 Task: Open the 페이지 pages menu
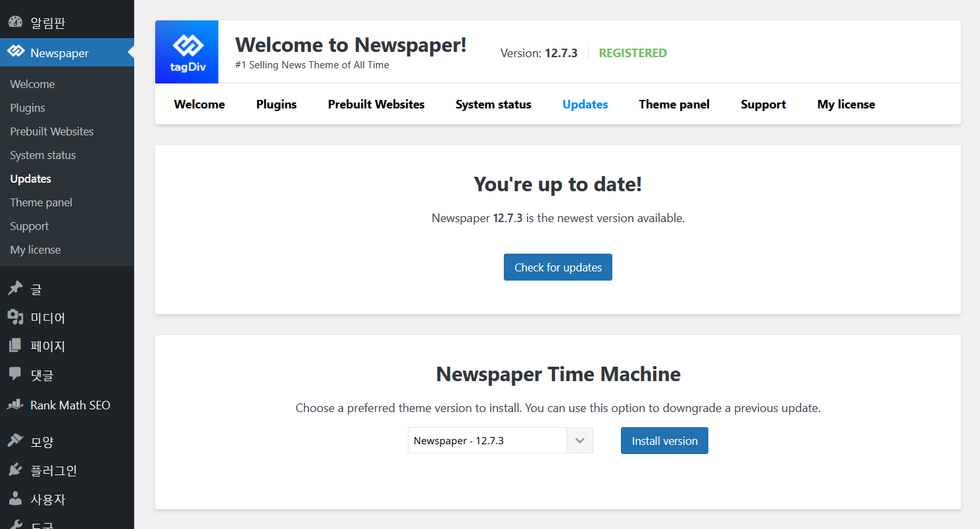67,346
